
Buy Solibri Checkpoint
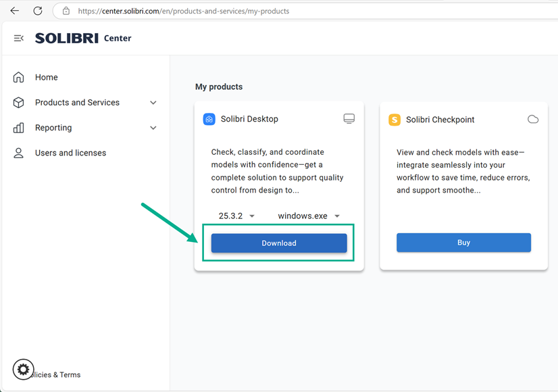[463, 243]
